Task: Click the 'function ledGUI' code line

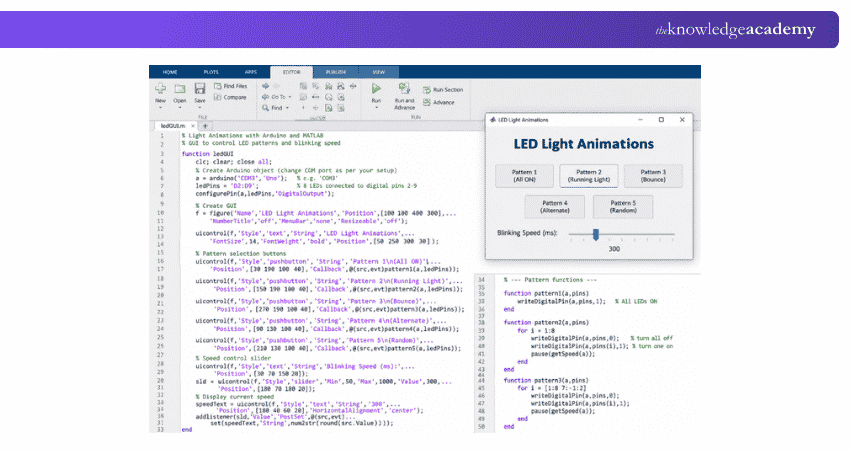Action: [208, 154]
